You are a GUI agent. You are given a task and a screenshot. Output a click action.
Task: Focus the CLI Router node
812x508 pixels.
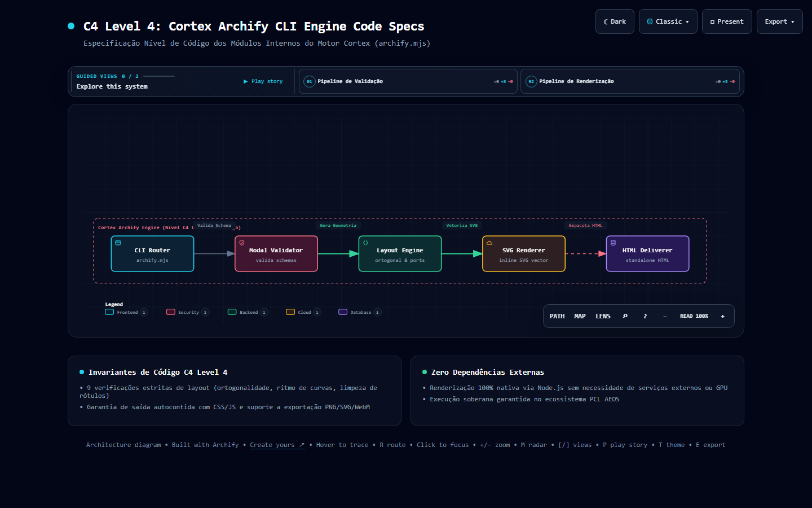point(152,254)
